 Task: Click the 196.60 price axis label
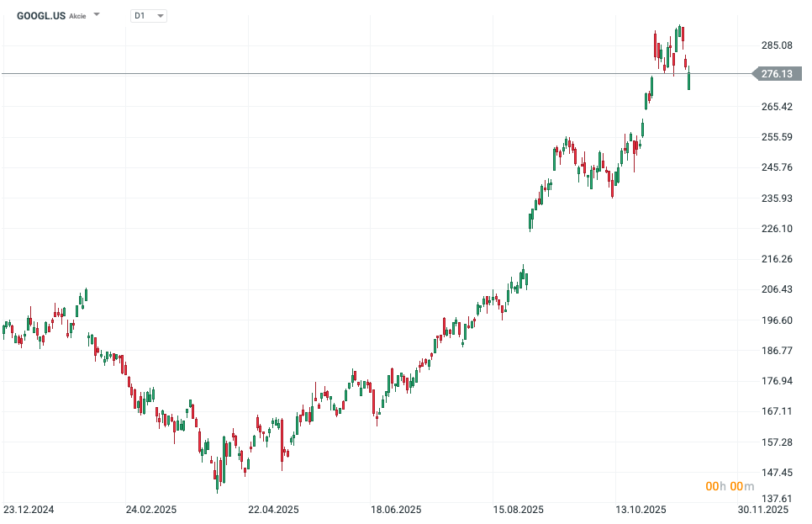click(x=777, y=320)
